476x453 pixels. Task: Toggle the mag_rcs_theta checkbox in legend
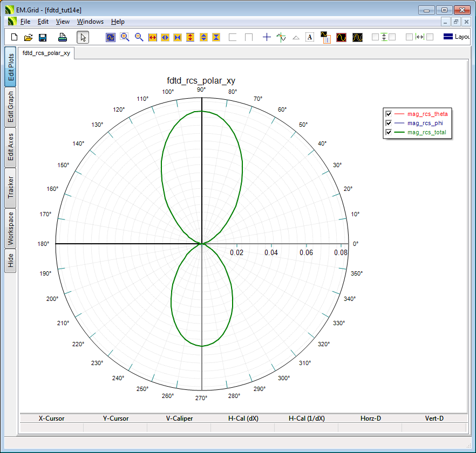388,114
